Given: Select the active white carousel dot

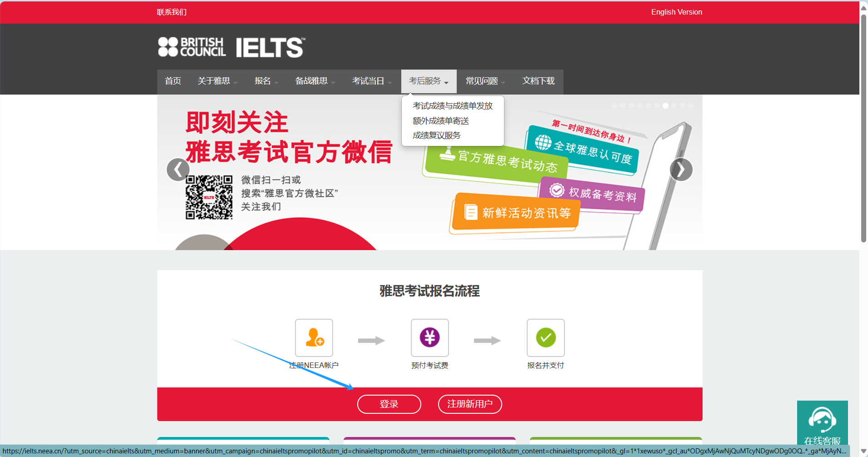Looking at the screenshot, I should (665, 105).
